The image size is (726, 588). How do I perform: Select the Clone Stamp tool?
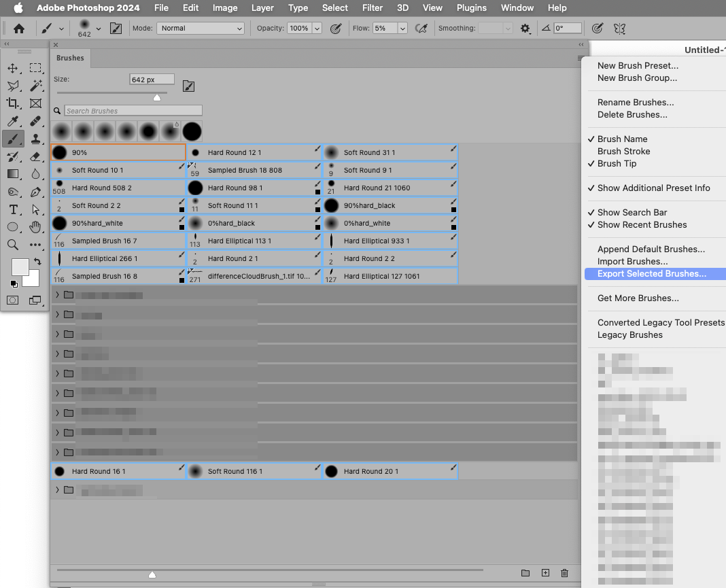point(35,139)
